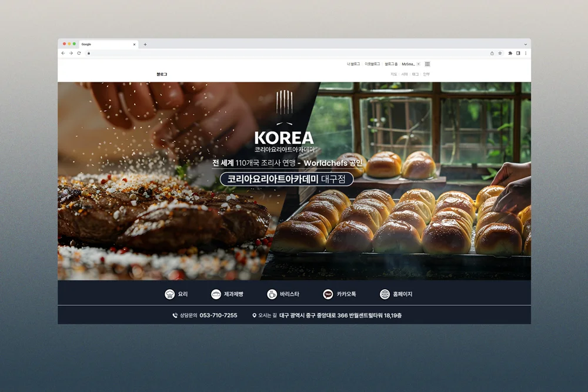Click the KakaoTalk speech bubble icon
The image size is (588, 392).
coord(328,294)
